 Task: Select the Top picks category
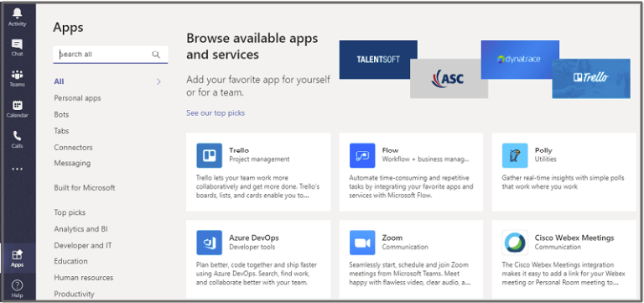70,212
